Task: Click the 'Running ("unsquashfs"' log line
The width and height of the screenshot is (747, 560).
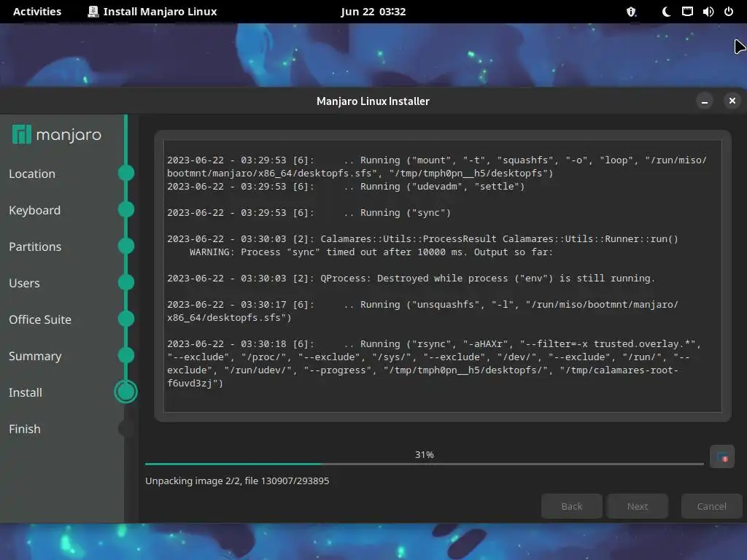Action: (x=422, y=311)
